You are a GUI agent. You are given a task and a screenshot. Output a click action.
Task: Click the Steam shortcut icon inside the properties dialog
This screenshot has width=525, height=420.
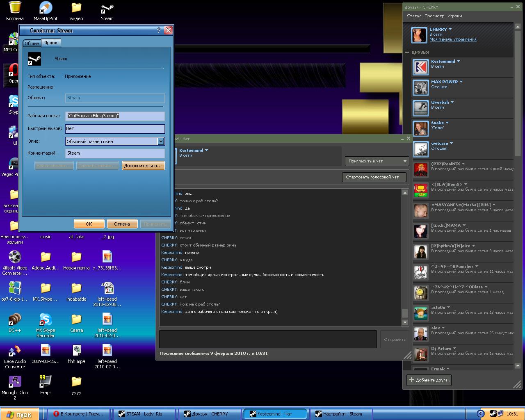34,59
